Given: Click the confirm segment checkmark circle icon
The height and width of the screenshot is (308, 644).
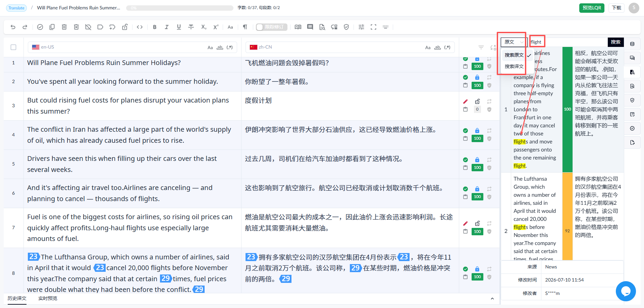Looking at the screenshot, I should 40,27.
